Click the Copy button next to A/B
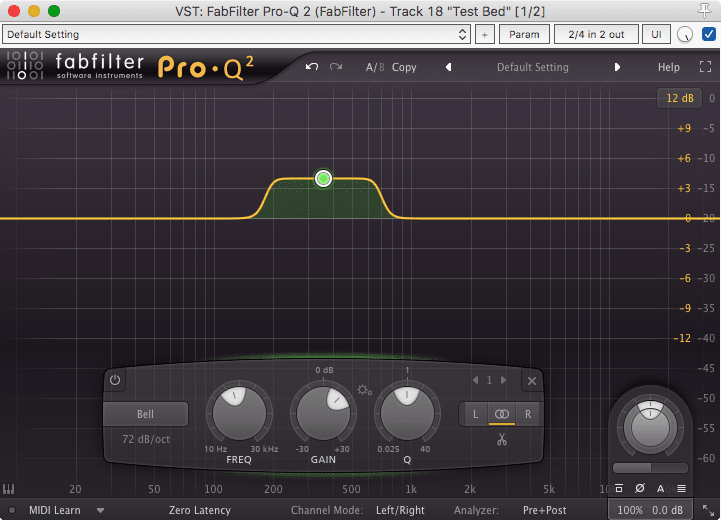The height and width of the screenshot is (520, 721). pos(404,68)
